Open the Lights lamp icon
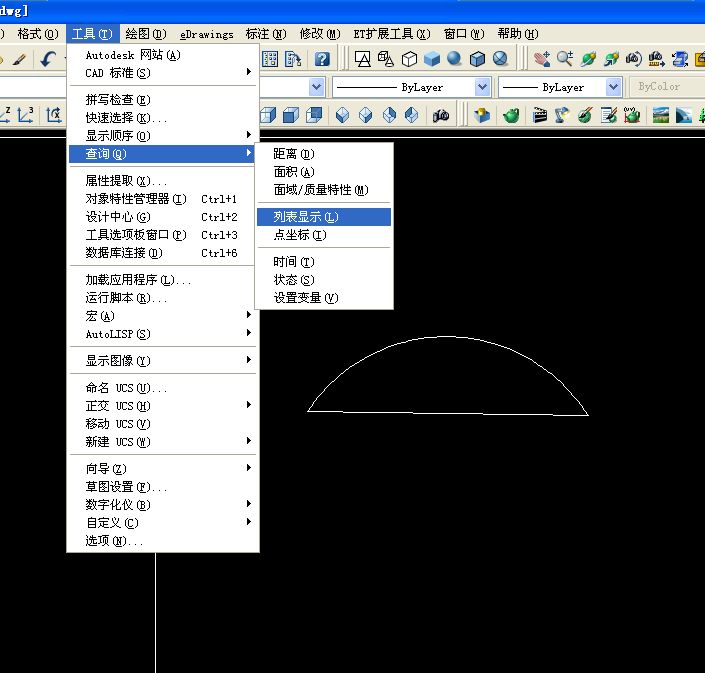The image size is (705, 673). pyautogui.click(x=562, y=116)
